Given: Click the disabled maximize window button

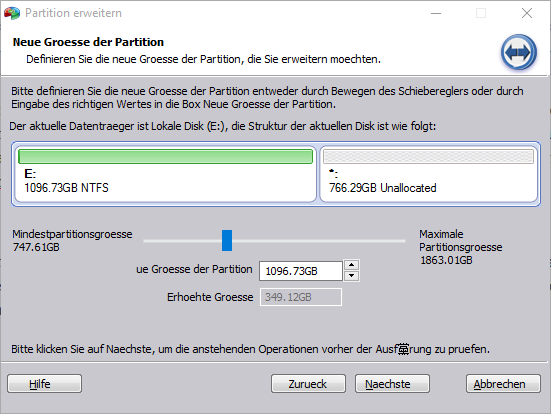Looking at the screenshot, I should click(x=481, y=13).
